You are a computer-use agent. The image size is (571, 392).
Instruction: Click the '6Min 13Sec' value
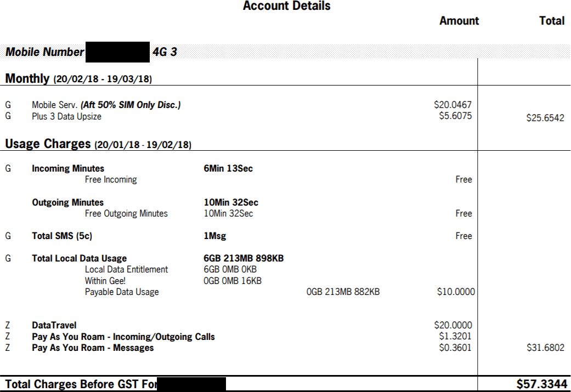(x=228, y=168)
